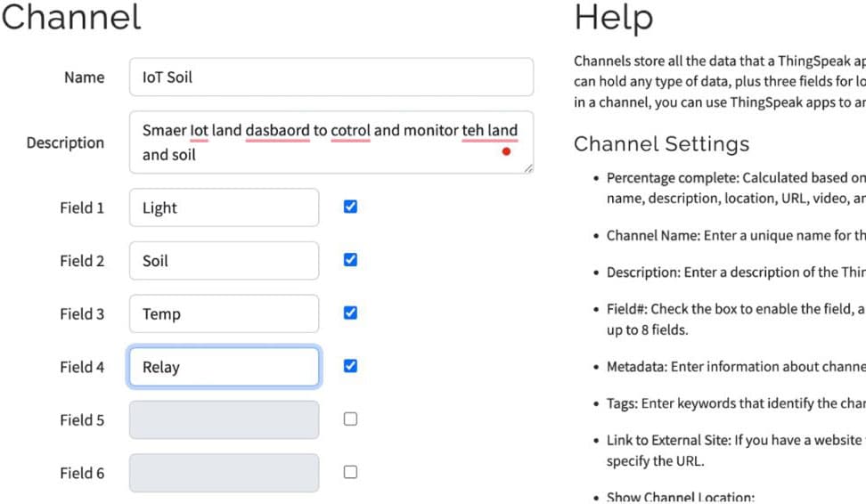
Task: Click the misspelled word "dasbaord" in Description
Action: (x=277, y=131)
